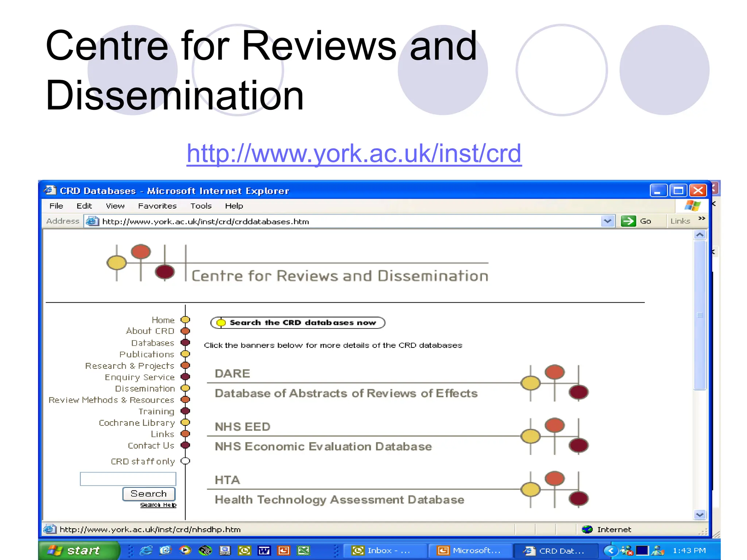Click the About CRD nav bullet circle
Screen dimensions: 747x560
(x=185, y=331)
